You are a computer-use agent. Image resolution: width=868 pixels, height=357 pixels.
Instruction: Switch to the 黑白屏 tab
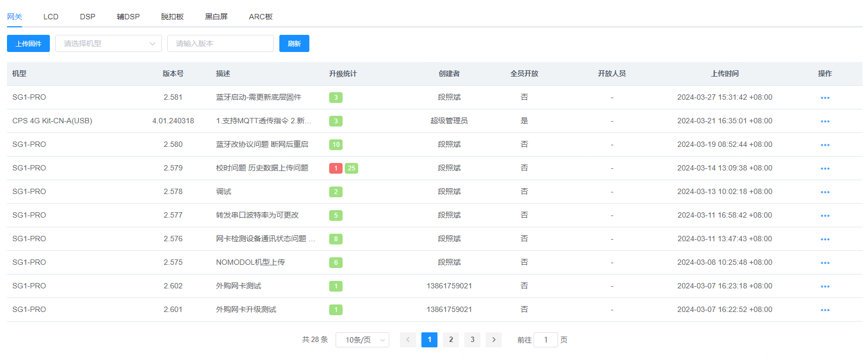pos(216,17)
